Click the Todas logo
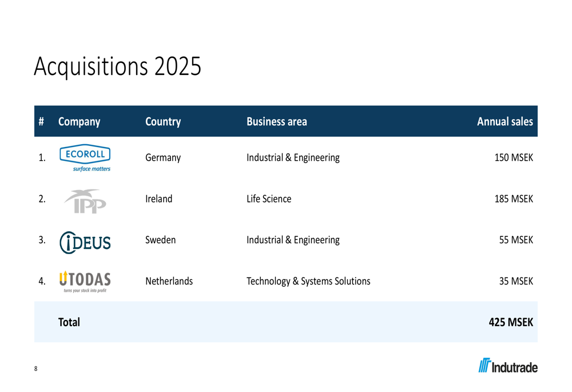The image size is (572, 392). click(85, 282)
